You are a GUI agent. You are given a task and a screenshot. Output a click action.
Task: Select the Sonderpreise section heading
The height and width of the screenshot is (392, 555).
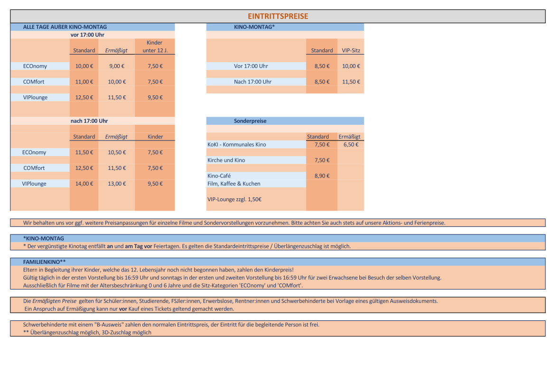250,121
